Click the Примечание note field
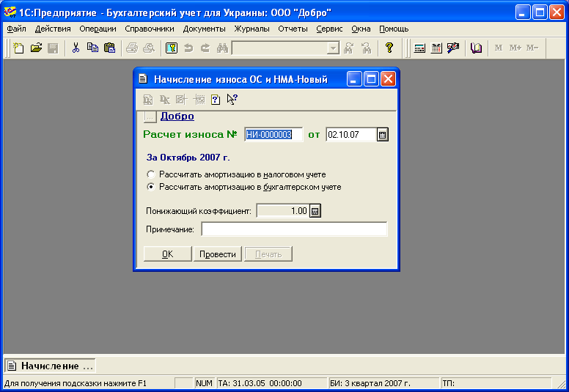 coord(294,229)
